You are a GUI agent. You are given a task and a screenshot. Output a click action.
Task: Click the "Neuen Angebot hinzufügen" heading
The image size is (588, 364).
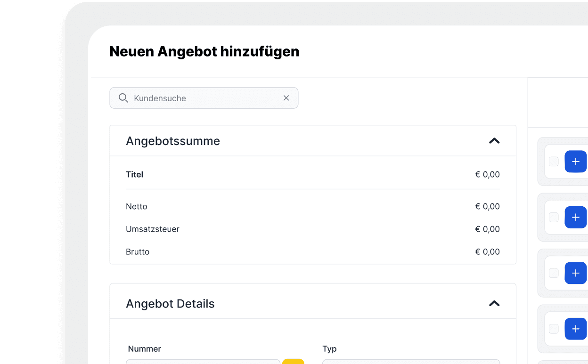[204, 51]
